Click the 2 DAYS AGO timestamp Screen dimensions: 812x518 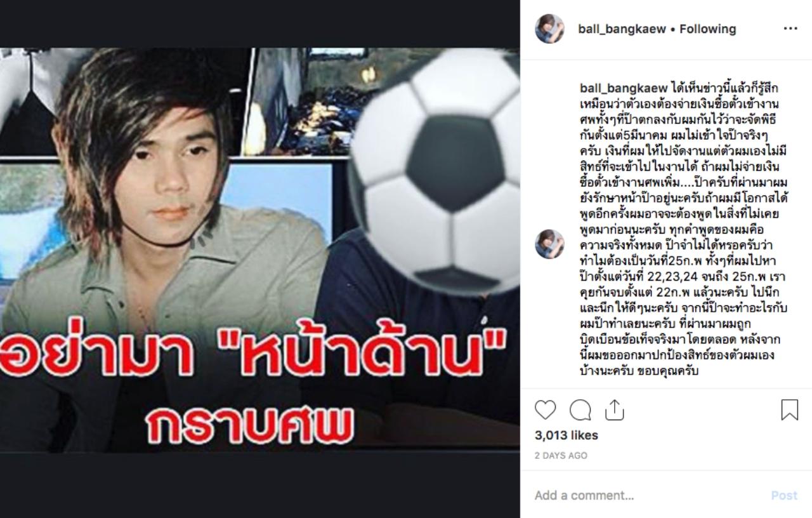[561, 456]
